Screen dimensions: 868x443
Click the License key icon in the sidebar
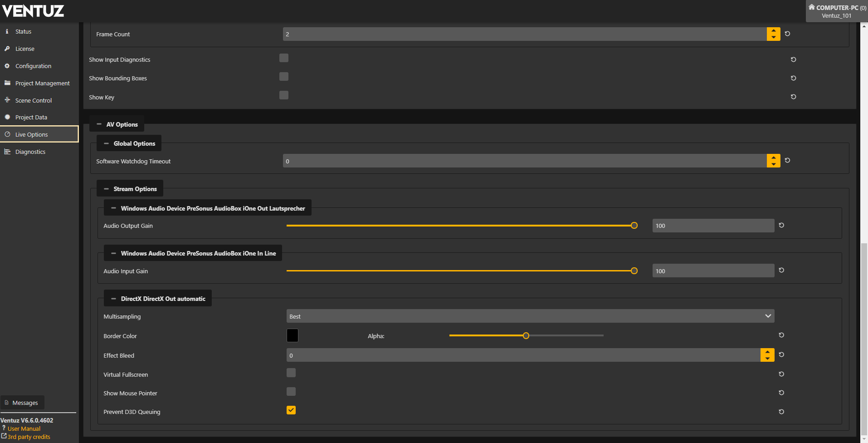pos(7,49)
